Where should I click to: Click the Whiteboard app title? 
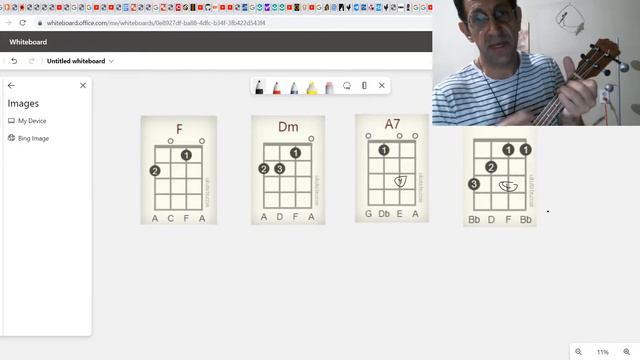point(28,42)
